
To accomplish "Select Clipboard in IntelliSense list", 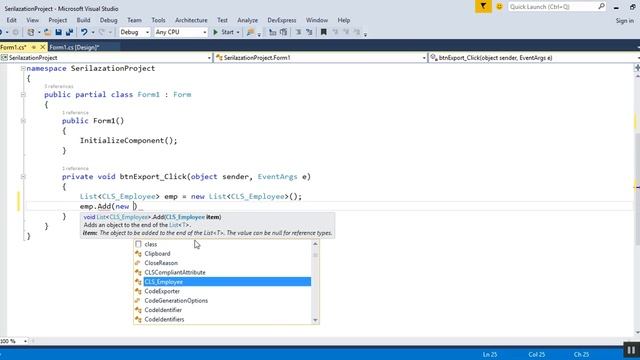I will pos(222,253).
